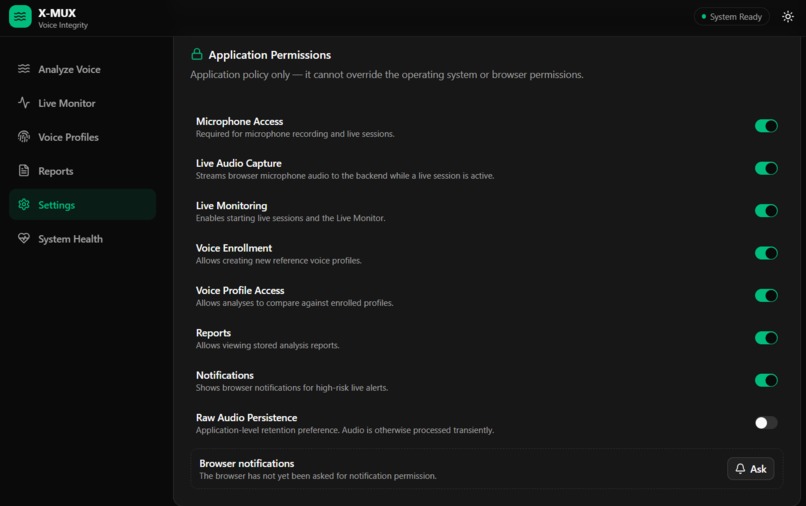Click the Application Permissions heading
The width and height of the screenshot is (806, 506).
(x=269, y=55)
